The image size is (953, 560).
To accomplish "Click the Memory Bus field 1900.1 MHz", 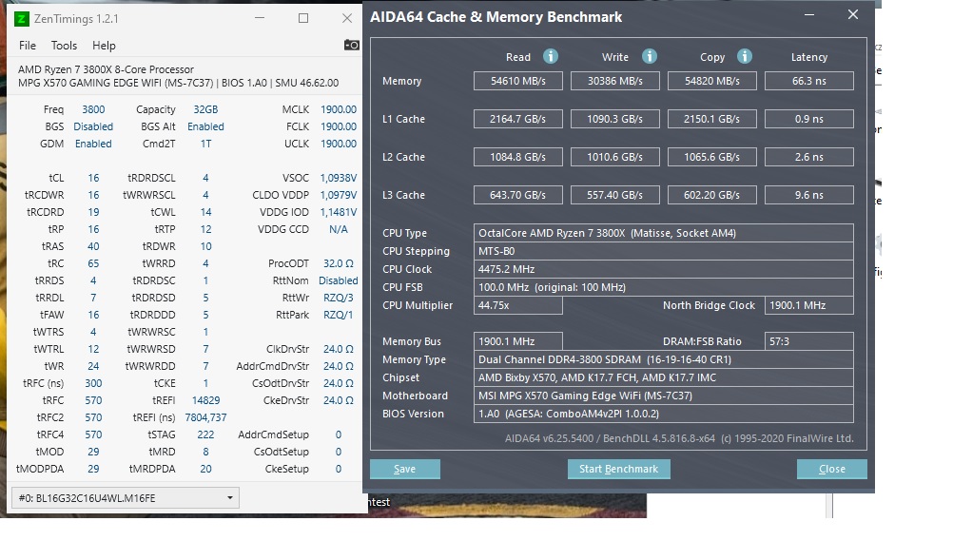I will pos(518,341).
